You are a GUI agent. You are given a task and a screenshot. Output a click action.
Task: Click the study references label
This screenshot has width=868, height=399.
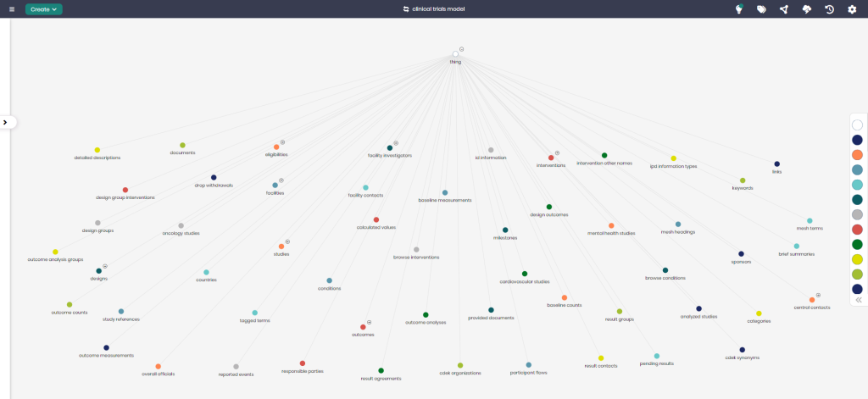pyautogui.click(x=120, y=319)
